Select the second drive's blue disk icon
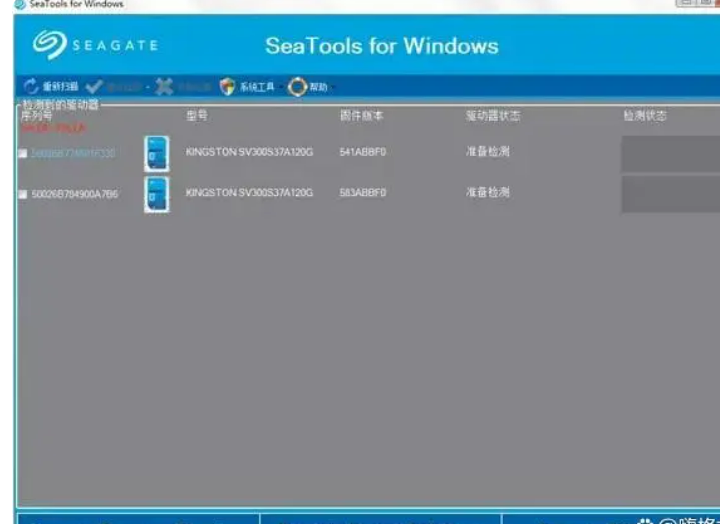The width and height of the screenshot is (720, 524). [156, 194]
